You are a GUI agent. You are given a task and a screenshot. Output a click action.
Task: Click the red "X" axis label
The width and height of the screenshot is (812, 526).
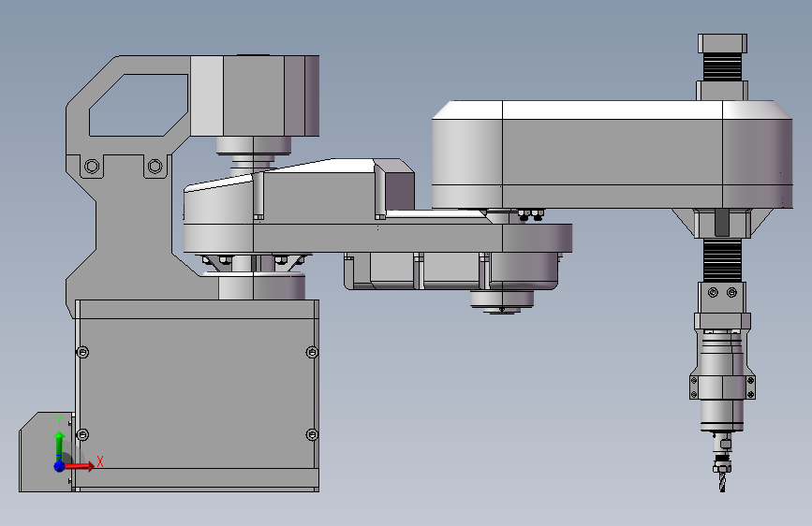(x=100, y=461)
